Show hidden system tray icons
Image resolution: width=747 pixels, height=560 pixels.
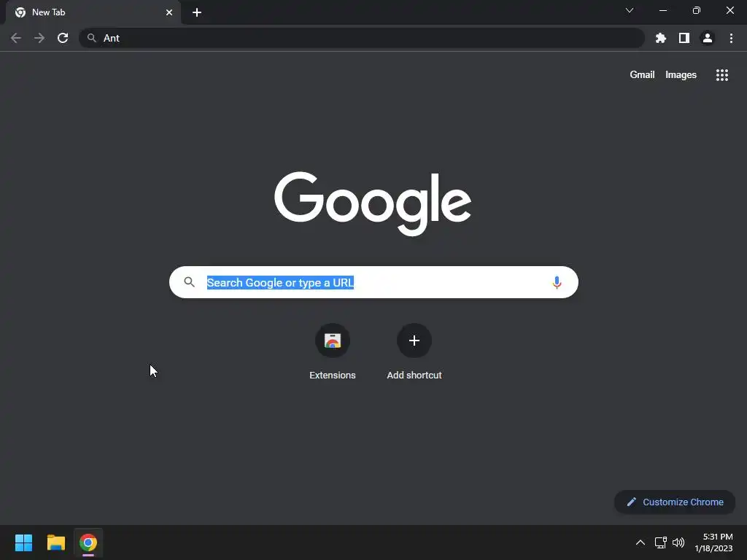640,542
